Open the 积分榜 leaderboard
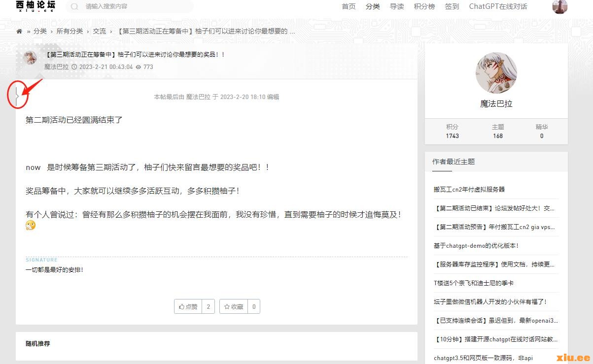The width and height of the screenshot is (593, 364). tap(424, 6)
